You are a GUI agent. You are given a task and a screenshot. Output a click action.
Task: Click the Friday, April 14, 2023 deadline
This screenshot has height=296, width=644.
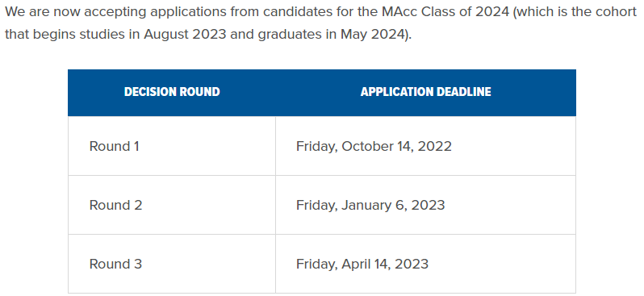point(362,264)
